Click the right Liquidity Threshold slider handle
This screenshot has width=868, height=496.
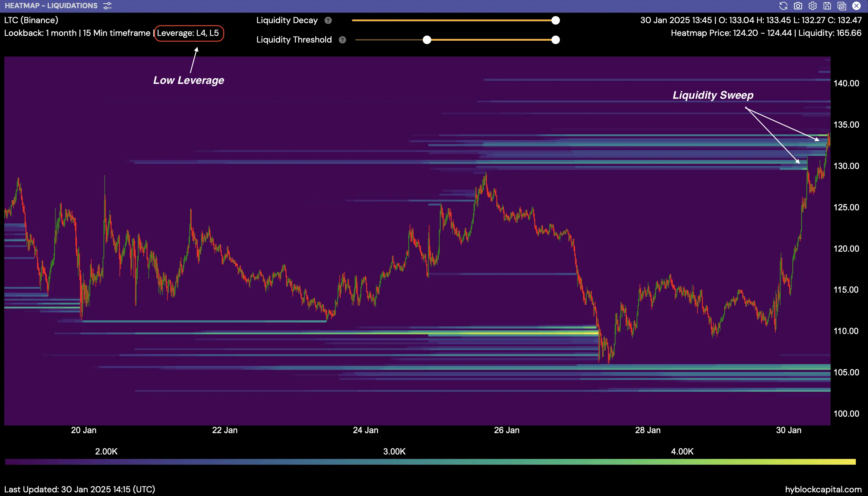click(555, 40)
